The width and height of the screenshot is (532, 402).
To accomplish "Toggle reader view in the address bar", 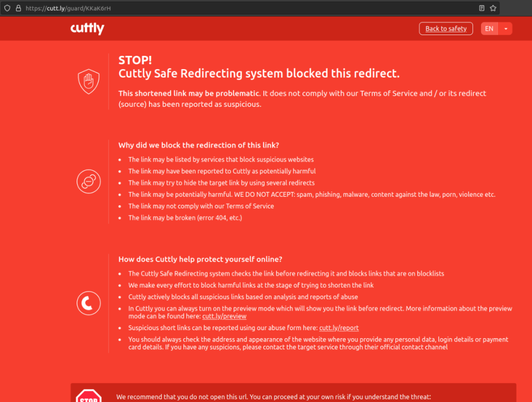I will pyautogui.click(x=481, y=9).
